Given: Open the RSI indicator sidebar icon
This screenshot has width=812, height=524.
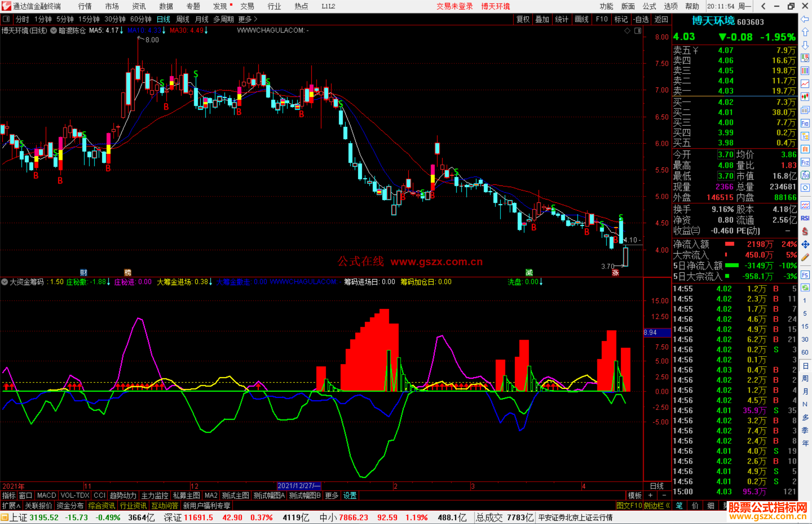Looking at the screenshot, I should tap(805, 218).
